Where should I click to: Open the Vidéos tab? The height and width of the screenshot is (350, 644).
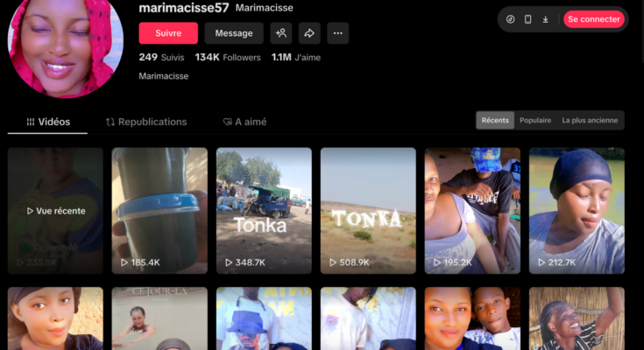(47, 122)
